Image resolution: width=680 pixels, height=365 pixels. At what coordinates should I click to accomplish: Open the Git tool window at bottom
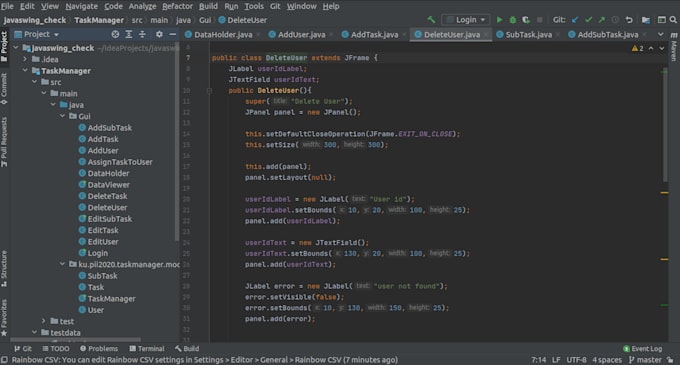23,349
